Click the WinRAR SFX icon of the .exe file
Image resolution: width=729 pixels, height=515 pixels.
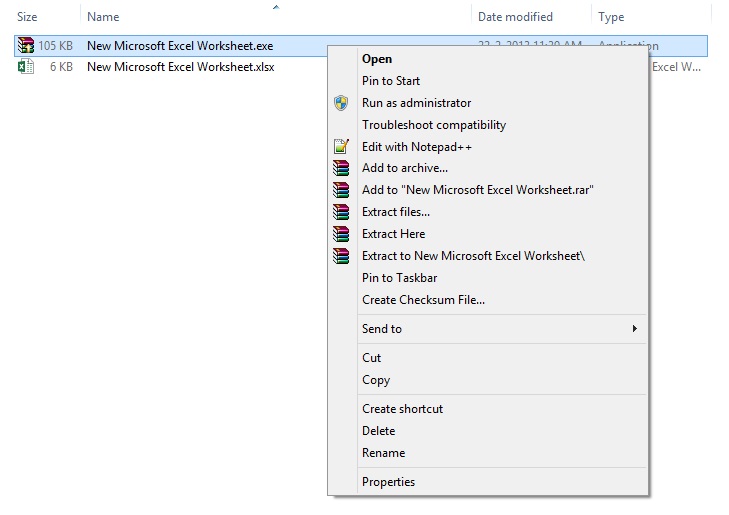[x=26, y=46]
